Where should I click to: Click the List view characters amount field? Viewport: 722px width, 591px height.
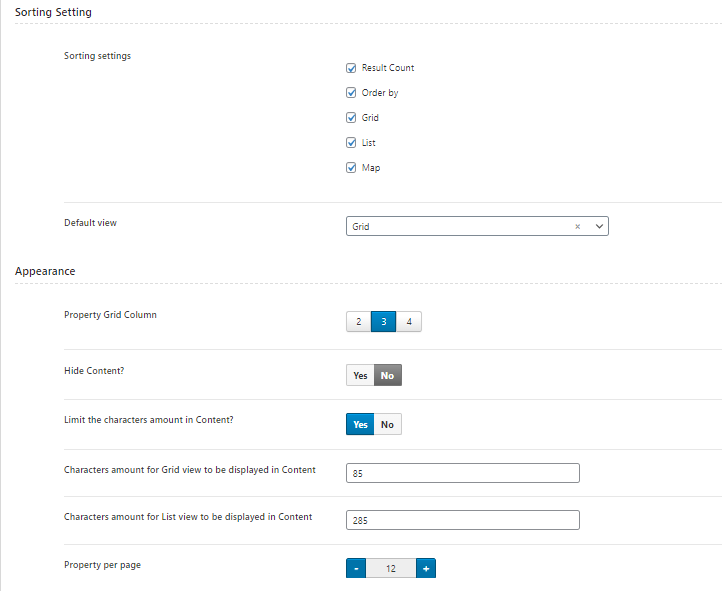(x=463, y=520)
